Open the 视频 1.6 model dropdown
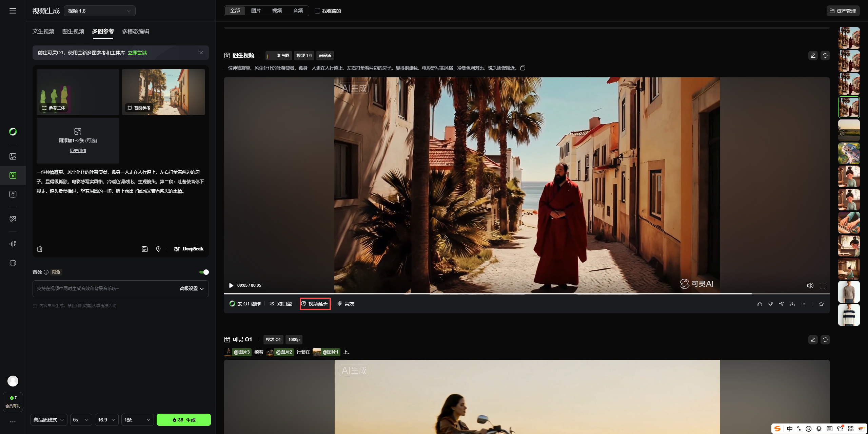Viewport: 868px width, 434px height. coord(99,11)
